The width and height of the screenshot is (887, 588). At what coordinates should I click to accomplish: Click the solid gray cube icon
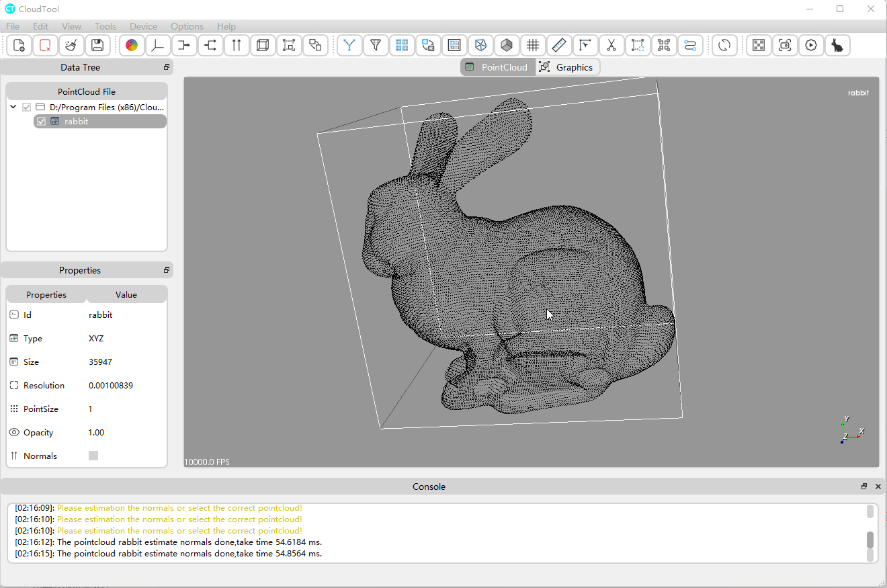pos(507,46)
